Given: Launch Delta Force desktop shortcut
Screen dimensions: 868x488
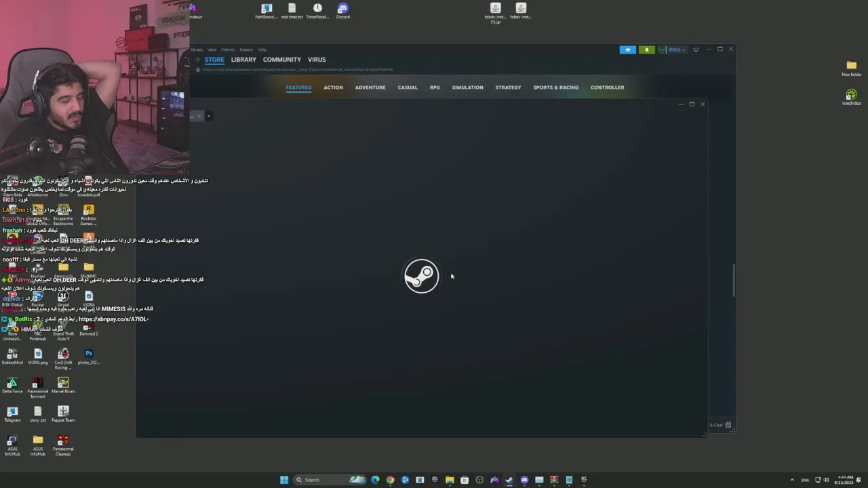Looking at the screenshot, I should coord(12,386).
